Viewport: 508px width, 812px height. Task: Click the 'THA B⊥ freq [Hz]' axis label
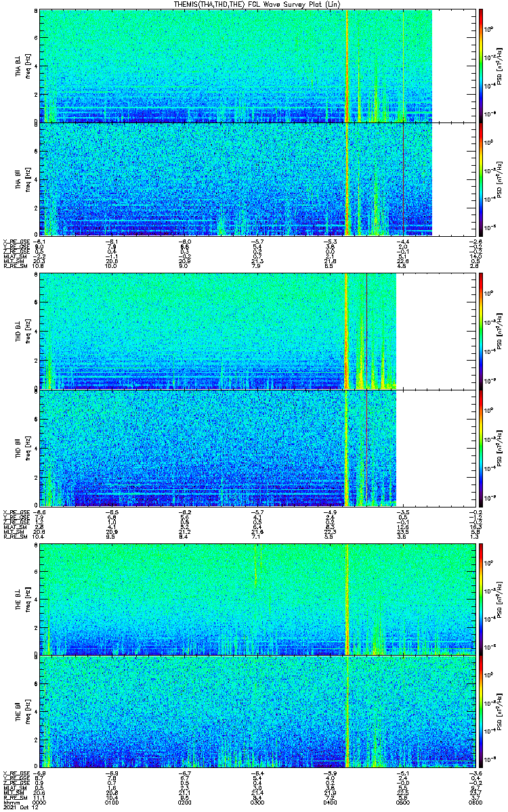(22, 66)
